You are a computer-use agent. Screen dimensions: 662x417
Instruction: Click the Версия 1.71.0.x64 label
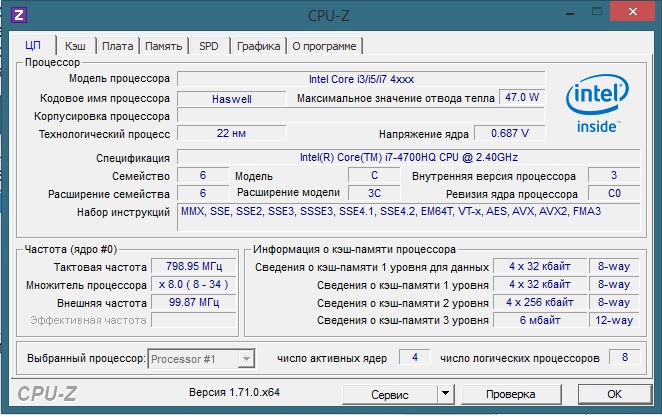[234, 392]
